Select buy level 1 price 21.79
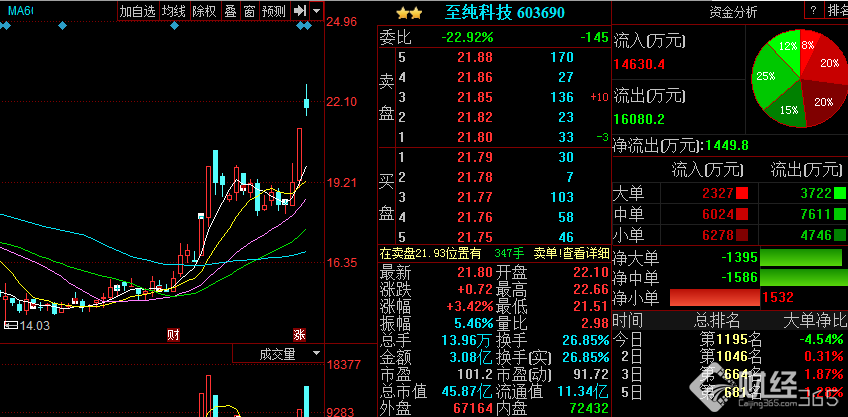 coord(475,157)
